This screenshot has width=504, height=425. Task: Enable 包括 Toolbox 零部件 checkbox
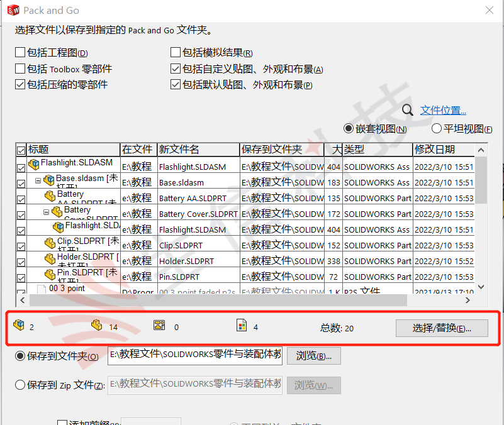pyautogui.click(x=20, y=69)
